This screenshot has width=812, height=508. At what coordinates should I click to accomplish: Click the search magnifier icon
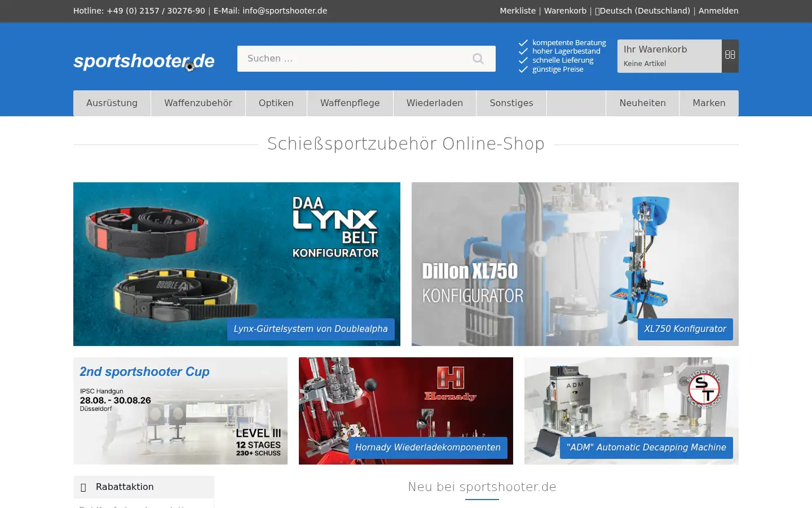(x=478, y=59)
